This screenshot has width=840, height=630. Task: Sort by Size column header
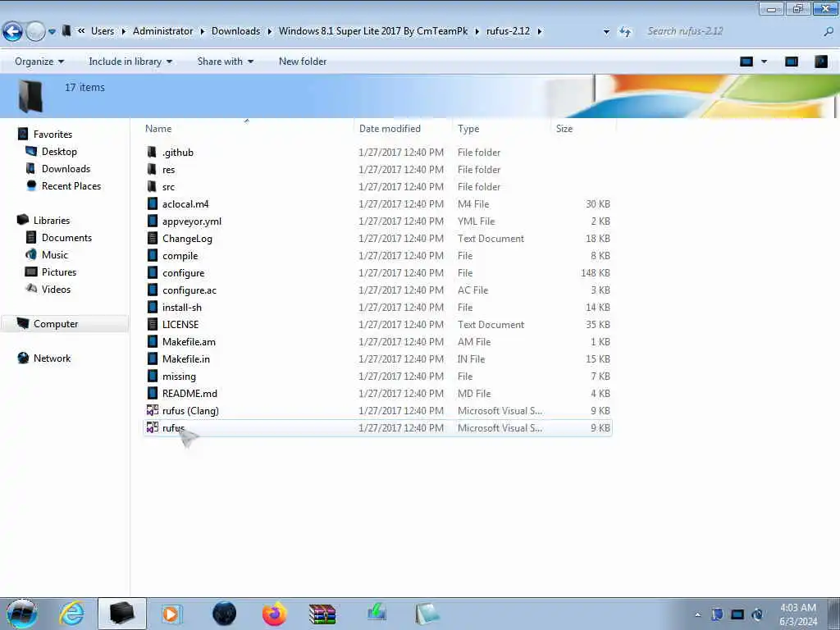click(x=564, y=129)
